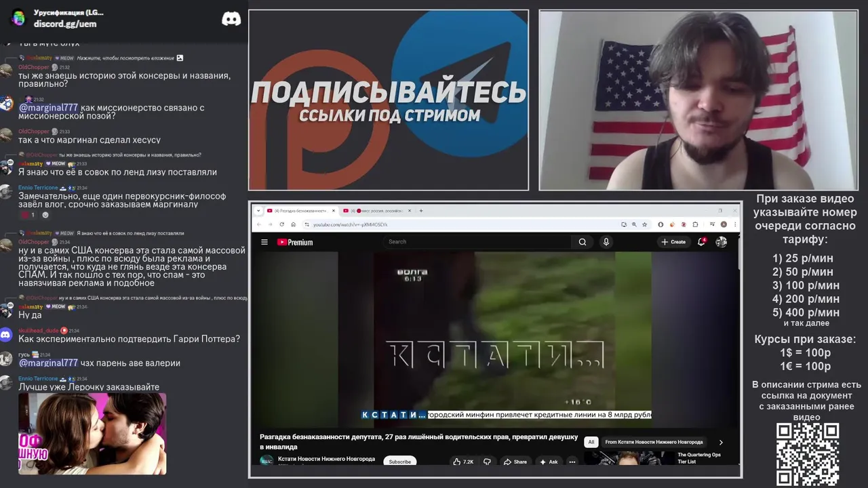Click the Ask button

point(548,462)
